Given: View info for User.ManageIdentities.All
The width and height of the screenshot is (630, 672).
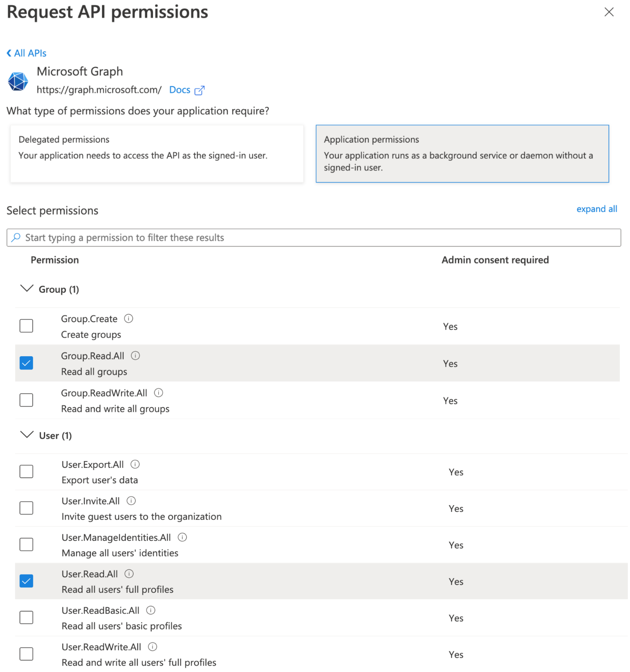Looking at the screenshot, I should (182, 537).
